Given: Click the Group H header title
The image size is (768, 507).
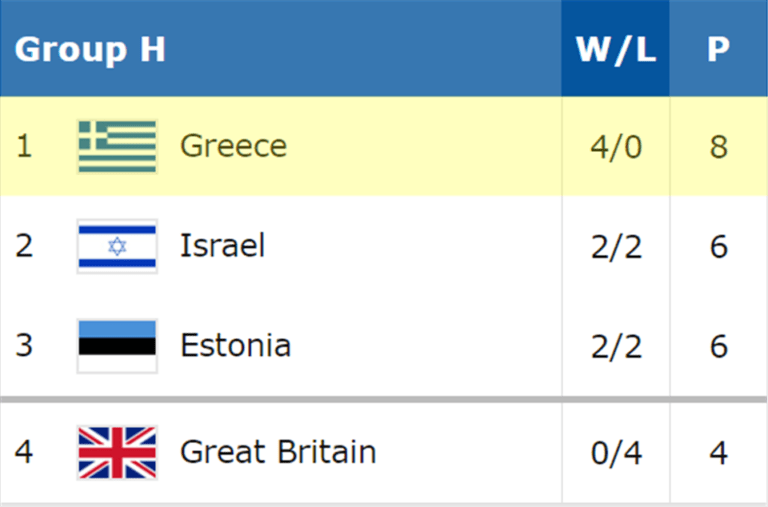Looking at the screenshot, I should 90,49.
